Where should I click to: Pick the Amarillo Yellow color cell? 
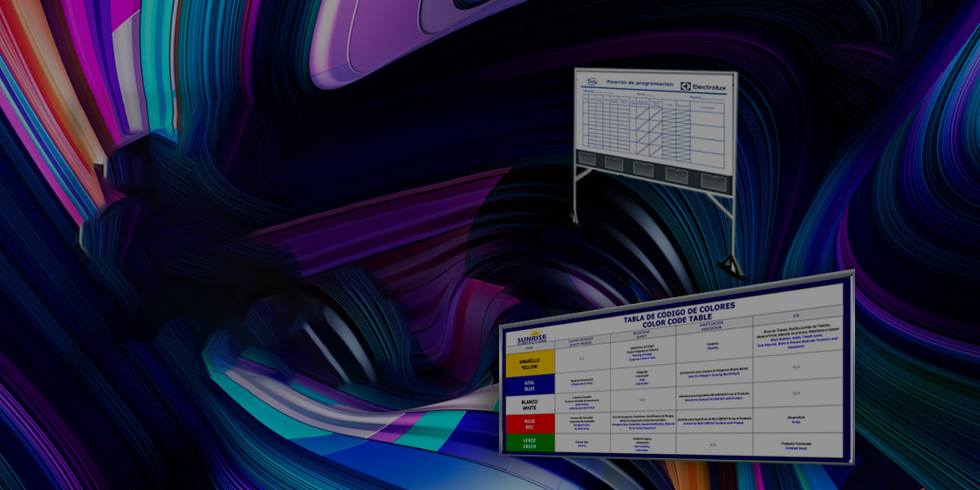530,363
